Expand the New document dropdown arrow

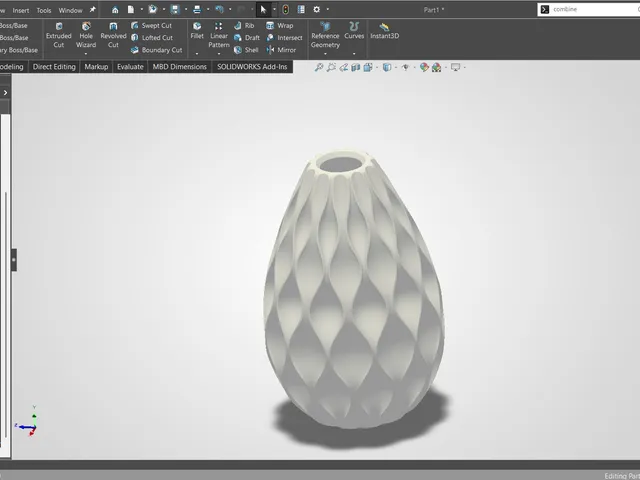click(x=142, y=9)
